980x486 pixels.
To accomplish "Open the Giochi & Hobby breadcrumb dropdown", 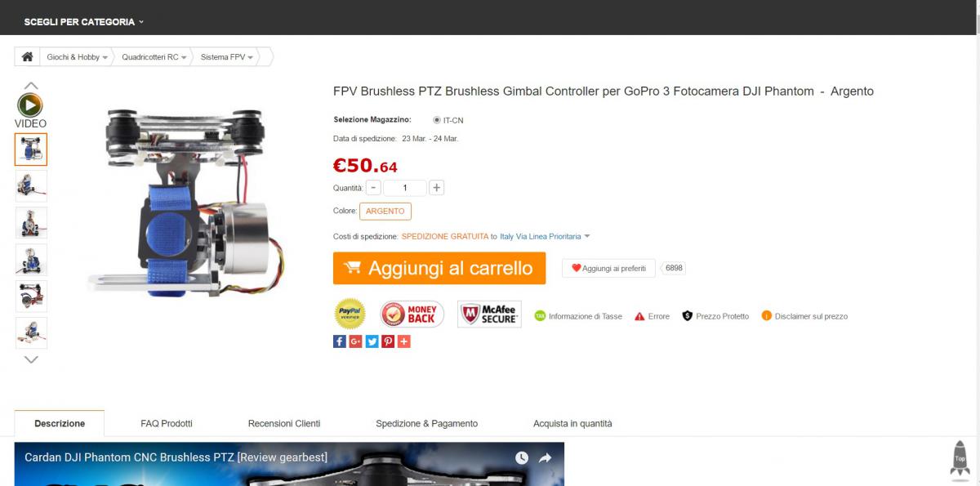I will [x=77, y=57].
